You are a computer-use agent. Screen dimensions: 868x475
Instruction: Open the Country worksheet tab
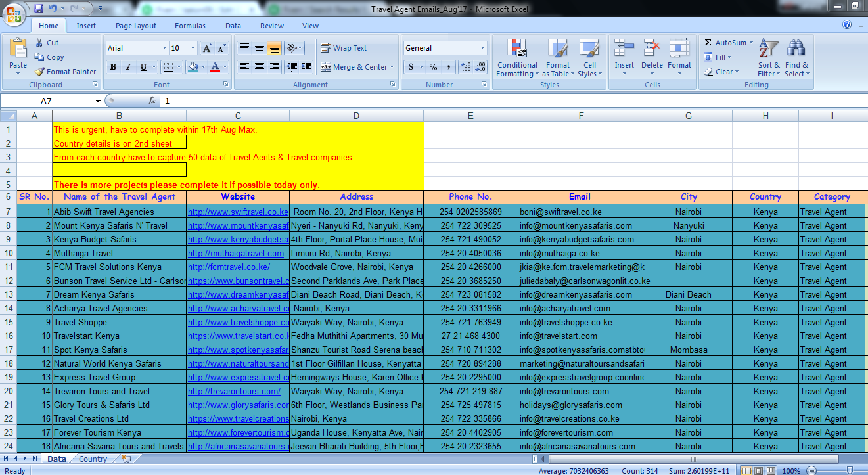coord(93,459)
